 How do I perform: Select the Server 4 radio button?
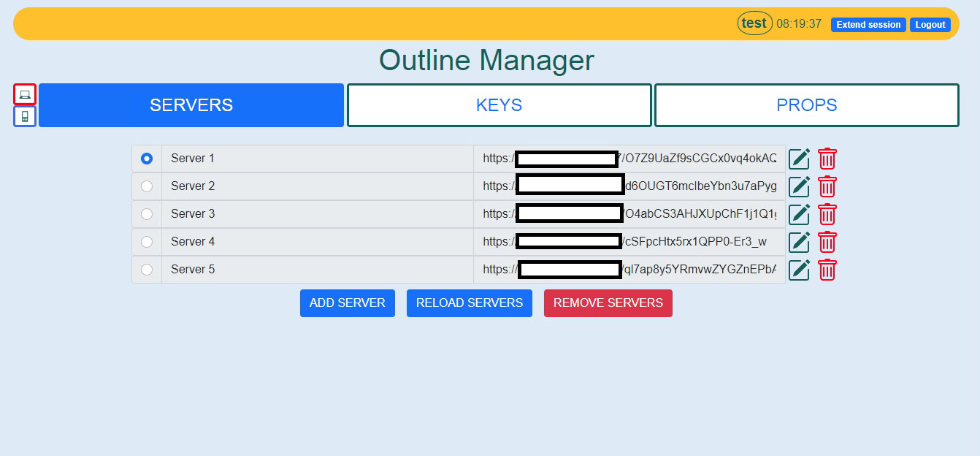coord(146,242)
